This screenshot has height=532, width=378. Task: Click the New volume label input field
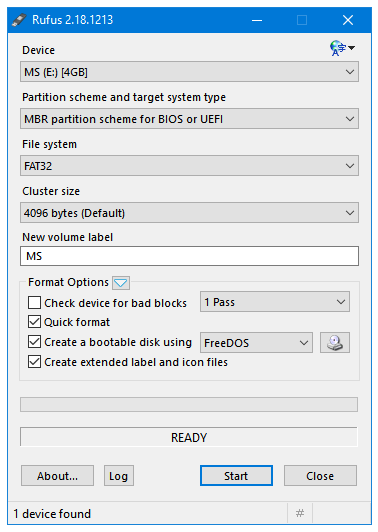pyautogui.click(x=189, y=256)
